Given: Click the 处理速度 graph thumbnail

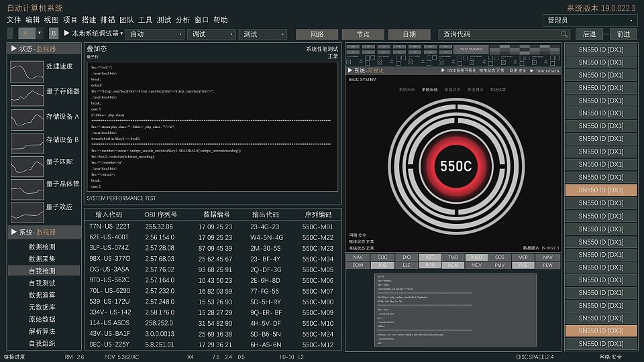Looking at the screenshot, I should (27, 72).
